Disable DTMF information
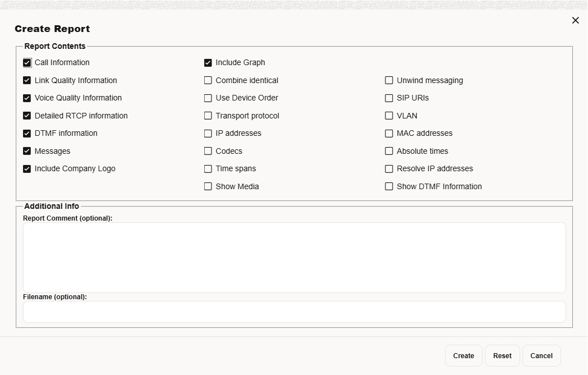Screen dimensions: 588x375 click(26, 133)
